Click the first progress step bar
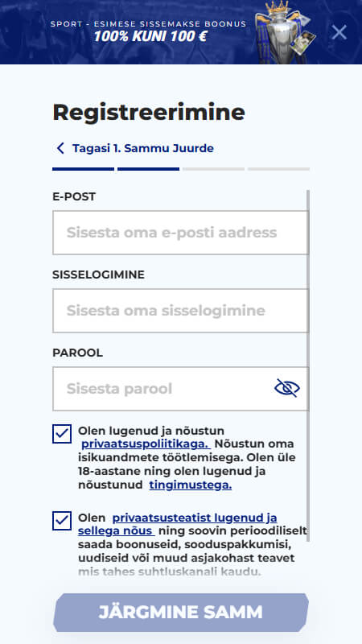This screenshot has width=362, height=644. pyautogui.click(x=84, y=169)
